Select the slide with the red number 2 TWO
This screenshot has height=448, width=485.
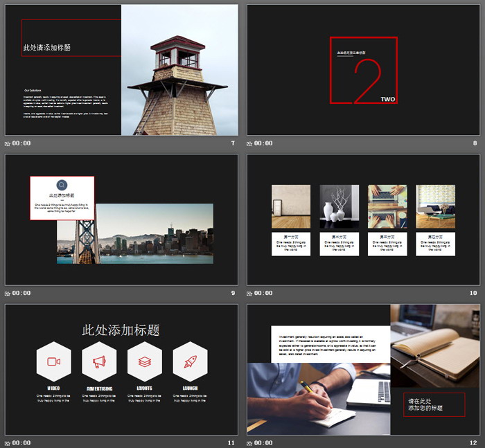coord(363,70)
